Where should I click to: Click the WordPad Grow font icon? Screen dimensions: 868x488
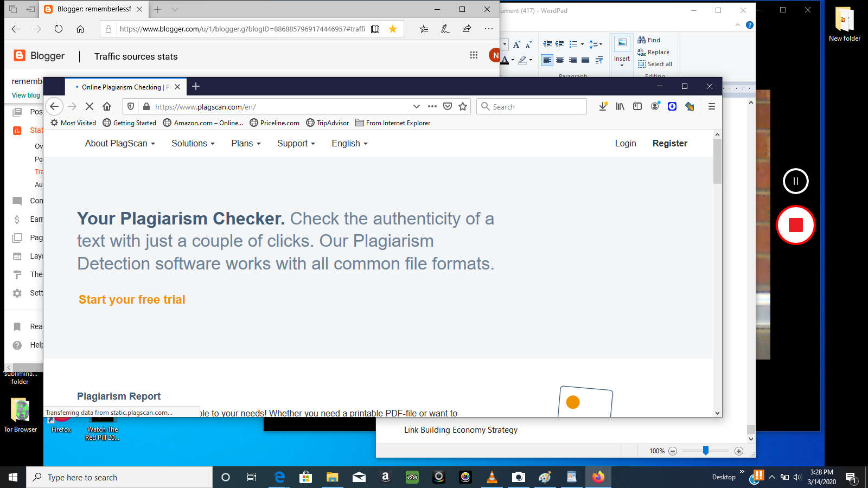[x=516, y=44]
